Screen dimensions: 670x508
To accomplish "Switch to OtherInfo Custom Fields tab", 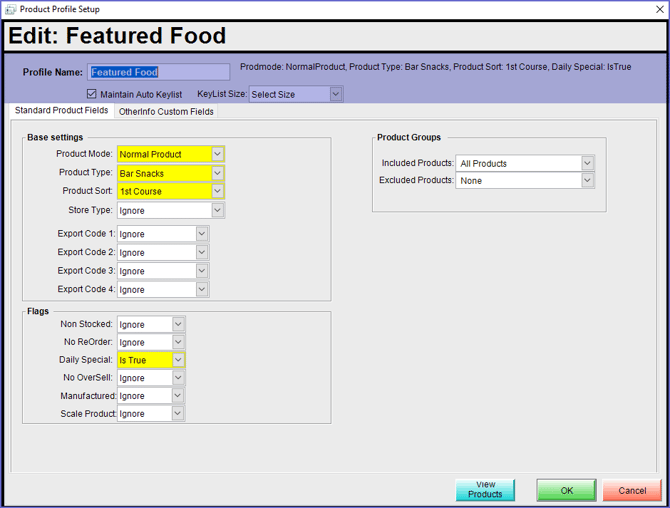I will pos(166,112).
